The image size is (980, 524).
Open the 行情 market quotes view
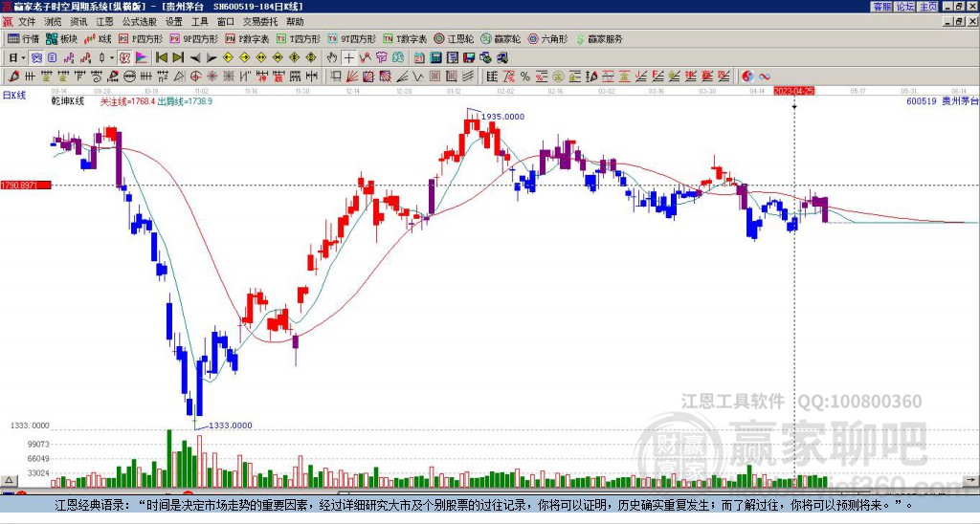[24, 38]
